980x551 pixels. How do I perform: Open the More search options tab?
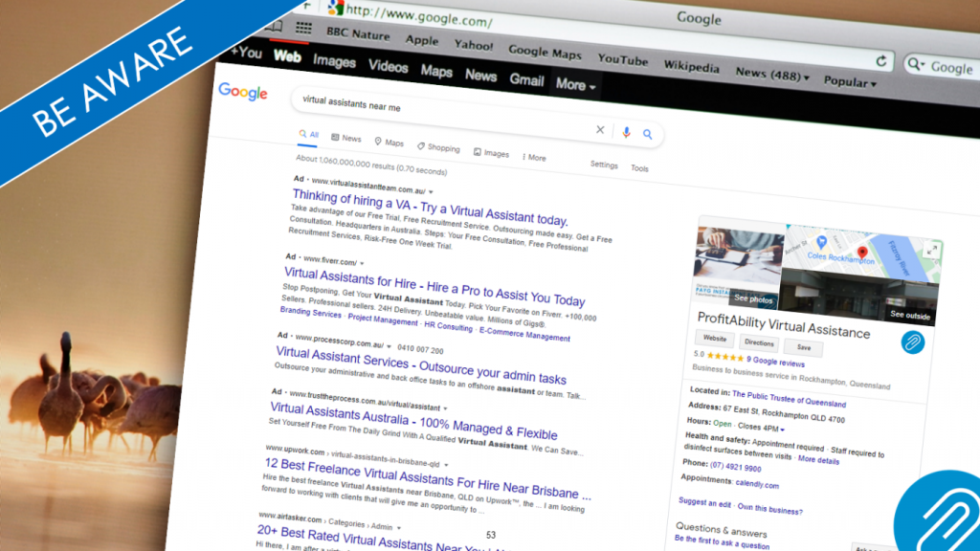(534, 158)
